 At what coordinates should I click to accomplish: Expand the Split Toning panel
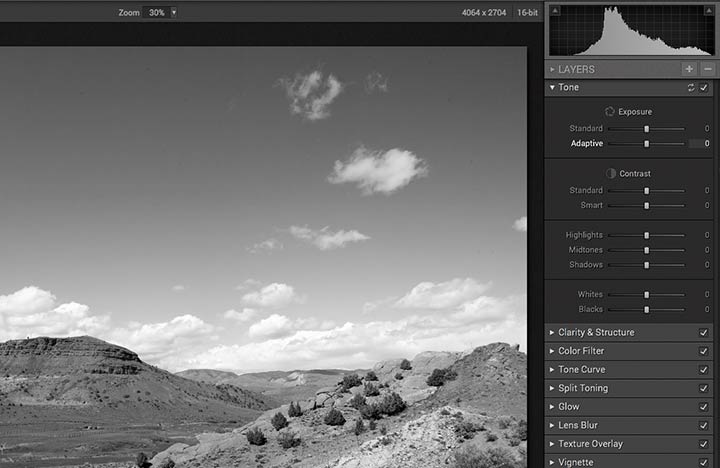pyautogui.click(x=552, y=388)
